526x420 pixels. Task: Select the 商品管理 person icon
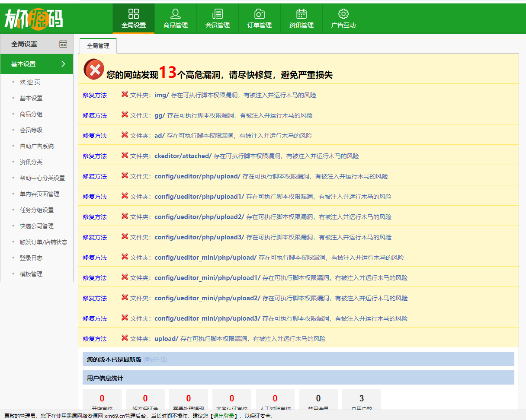point(175,14)
